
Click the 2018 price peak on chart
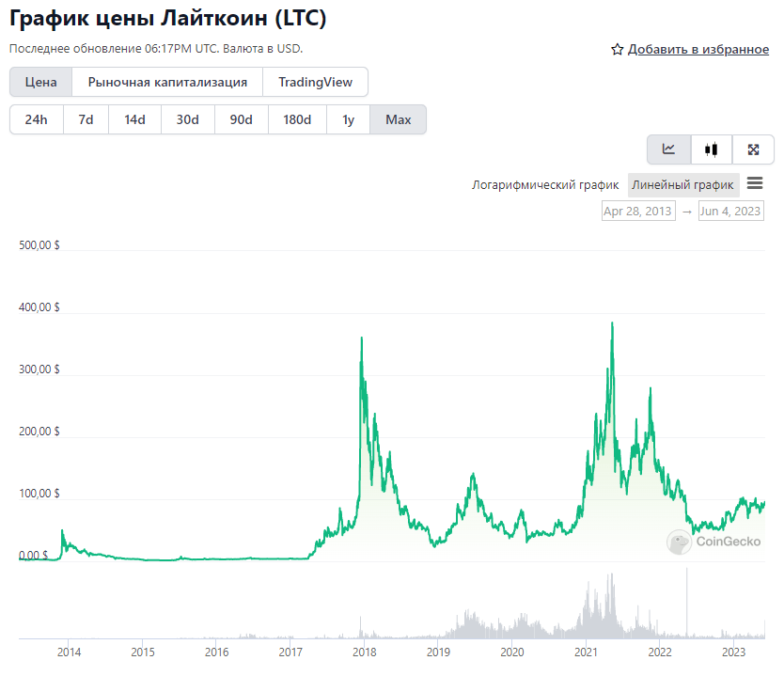[x=362, y=338]
